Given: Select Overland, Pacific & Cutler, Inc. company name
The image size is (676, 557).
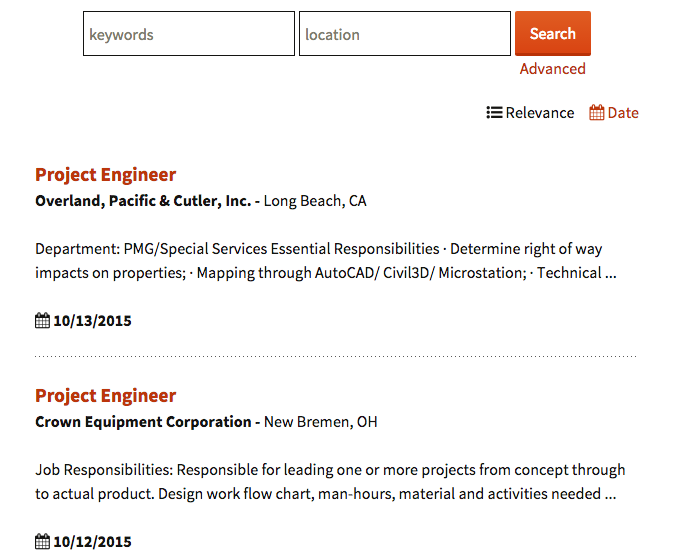Looking at the screenshot, I should (143, 201).
